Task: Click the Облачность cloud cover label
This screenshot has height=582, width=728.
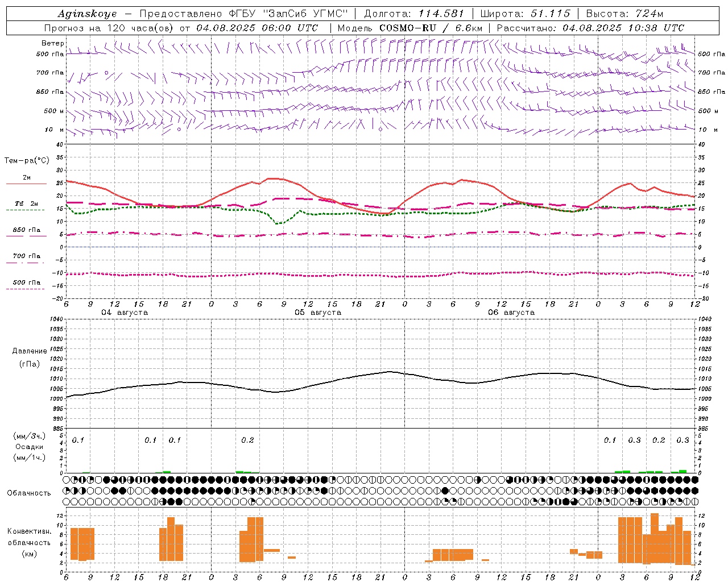Action: coord(28,493)
